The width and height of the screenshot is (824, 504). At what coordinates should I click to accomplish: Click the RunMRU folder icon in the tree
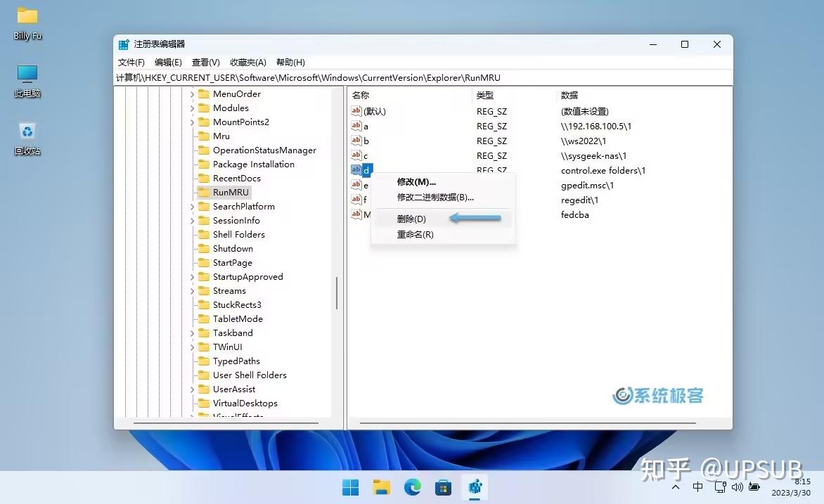pos(205,192)
